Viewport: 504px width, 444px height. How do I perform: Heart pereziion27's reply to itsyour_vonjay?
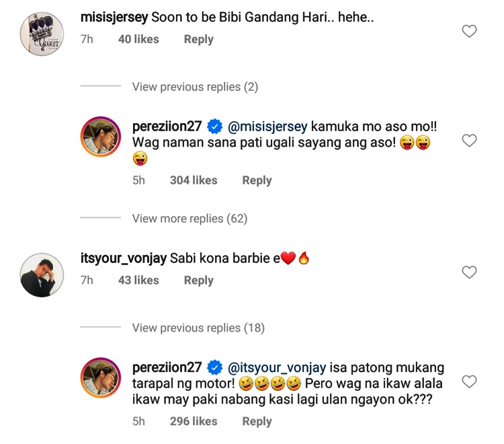pos(469,382)
